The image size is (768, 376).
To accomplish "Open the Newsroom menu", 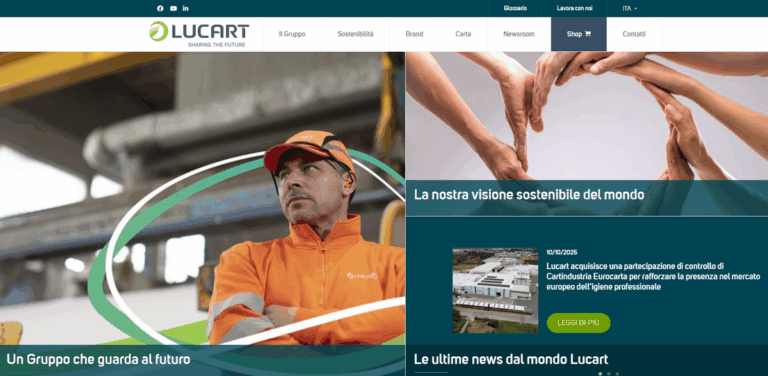I will 519,34.
